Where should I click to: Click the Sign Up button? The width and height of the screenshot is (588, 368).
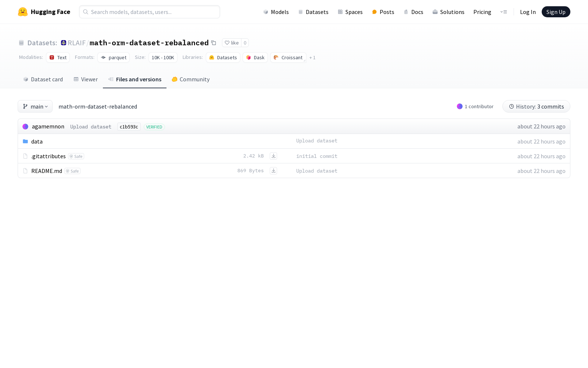556,12
